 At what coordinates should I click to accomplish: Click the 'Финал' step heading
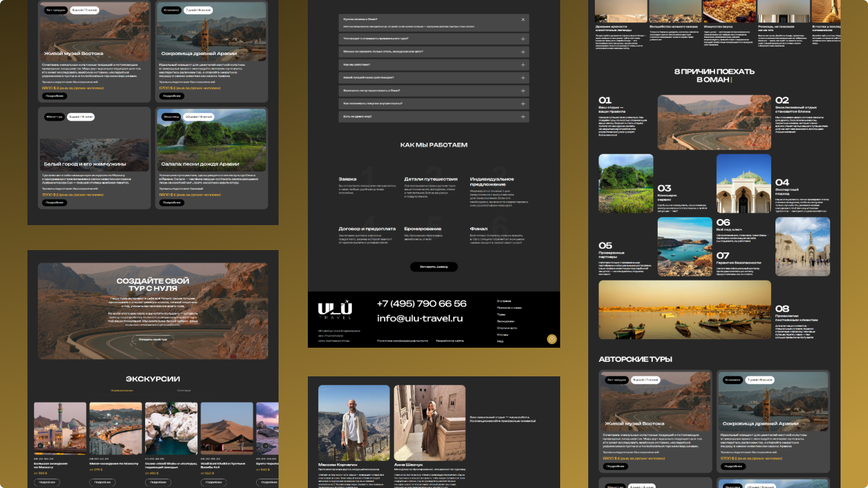478,229
